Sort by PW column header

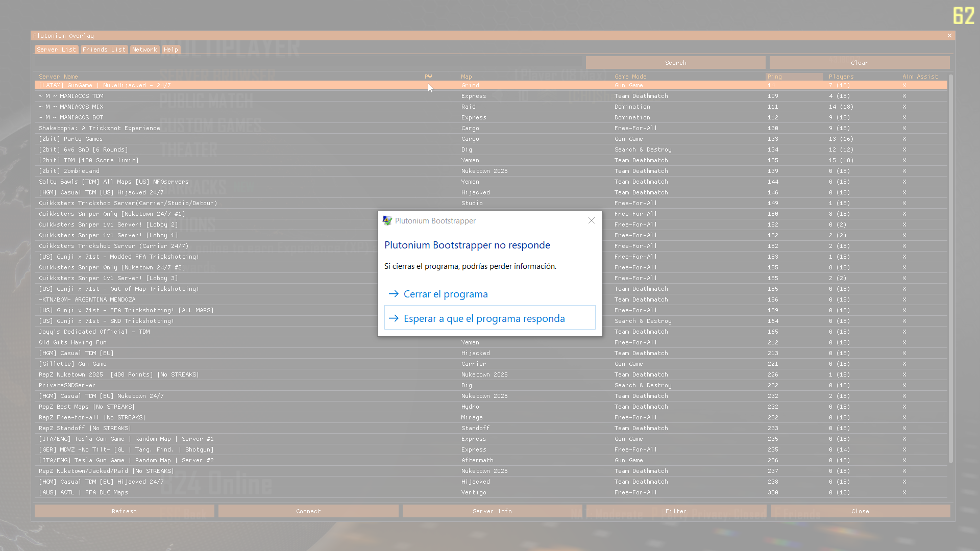click(x=428, y=77)
